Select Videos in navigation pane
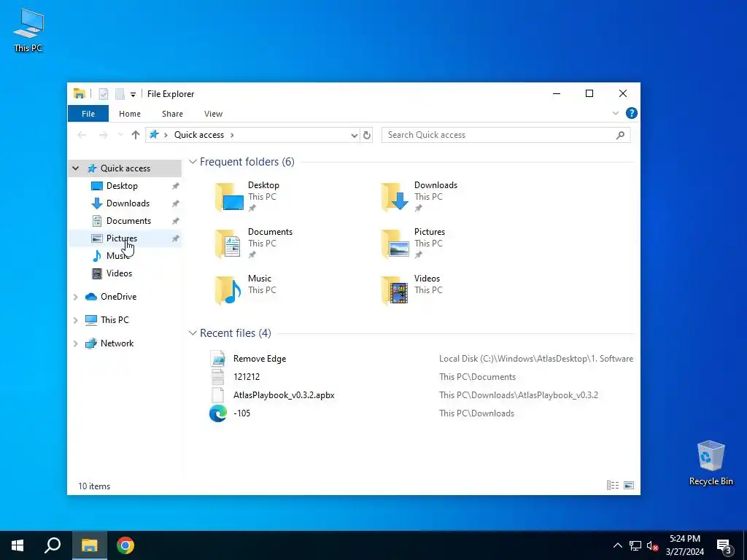 click(x=119, y=273)
